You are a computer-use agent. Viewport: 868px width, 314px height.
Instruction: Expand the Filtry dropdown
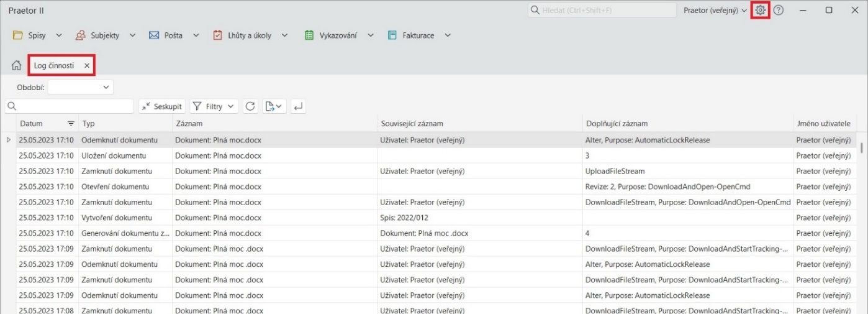coord(214,106)
